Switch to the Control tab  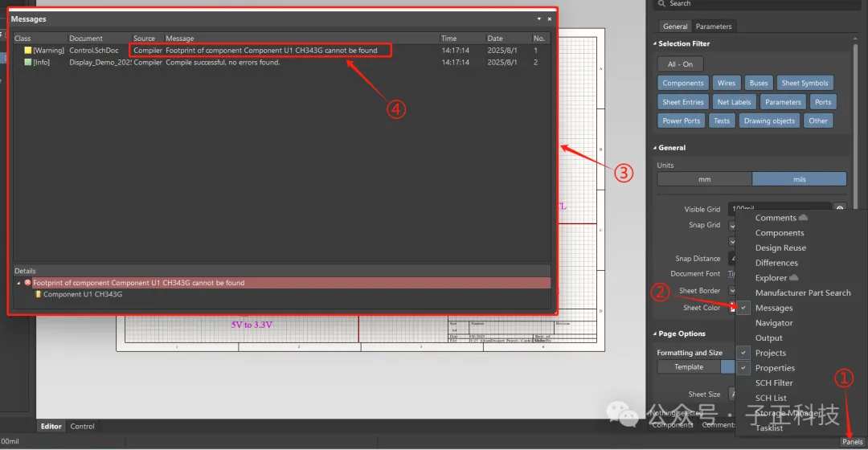pyautogui.click(x=82, y=426)
